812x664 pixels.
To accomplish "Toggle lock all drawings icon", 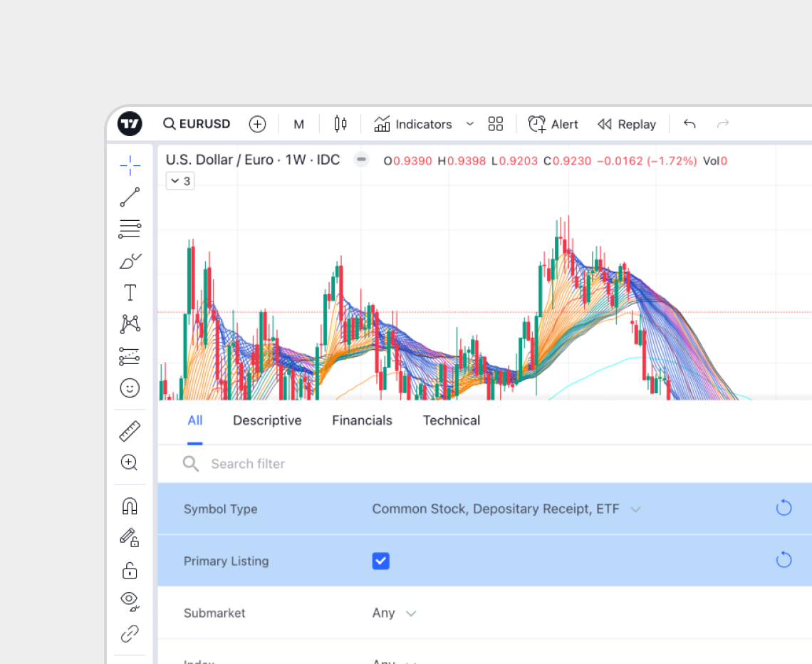I will (x=130, y=570).
